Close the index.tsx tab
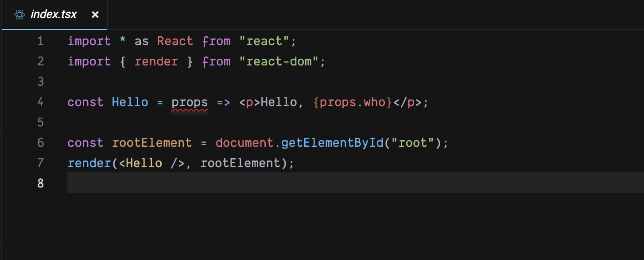The width and height of the screenshot is (644, 260). pyautogui.click(x=95, y=14)
